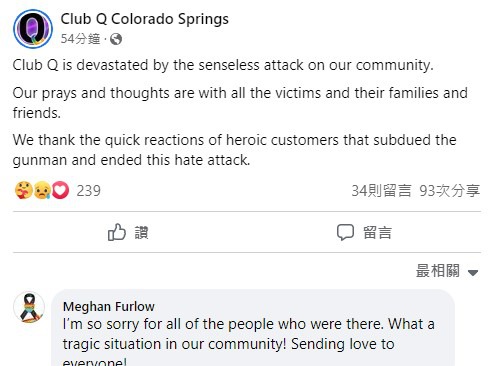The height and width of the screenshot is (366, 488).
Task: Show the 34則留言 comments
Action: [381, 191]
